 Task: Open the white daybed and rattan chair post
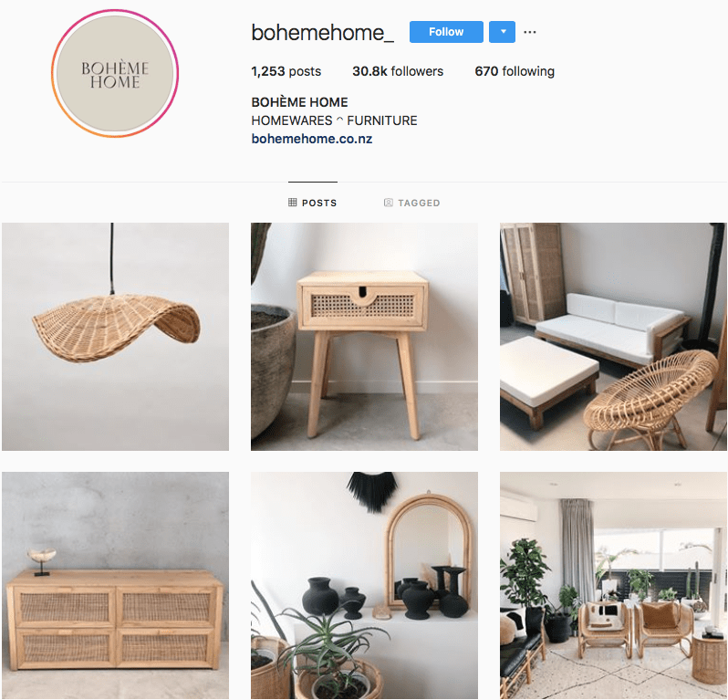tap(613, 337)
